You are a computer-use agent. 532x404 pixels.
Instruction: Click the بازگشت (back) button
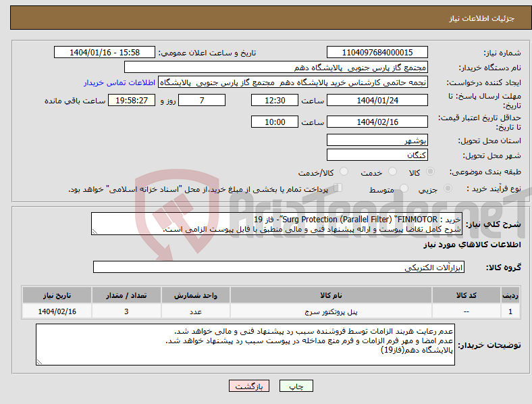pyautogui.click(x=249, y=386)
